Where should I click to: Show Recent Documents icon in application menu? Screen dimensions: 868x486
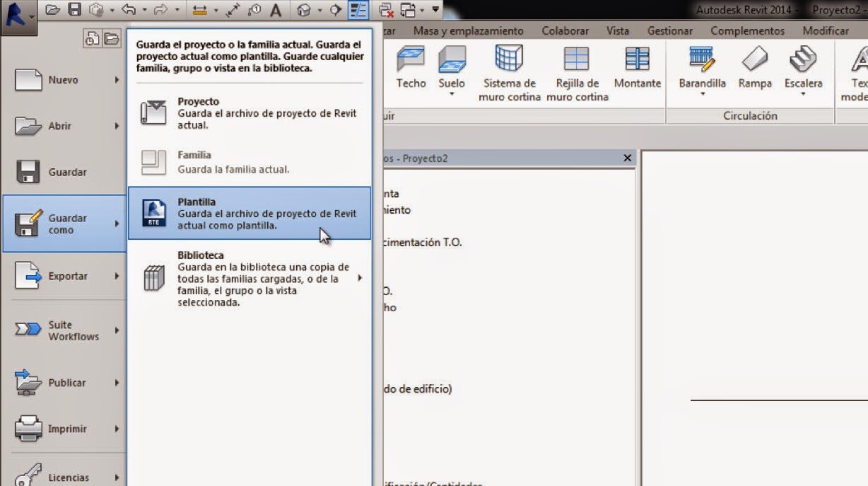click(92, 38)
